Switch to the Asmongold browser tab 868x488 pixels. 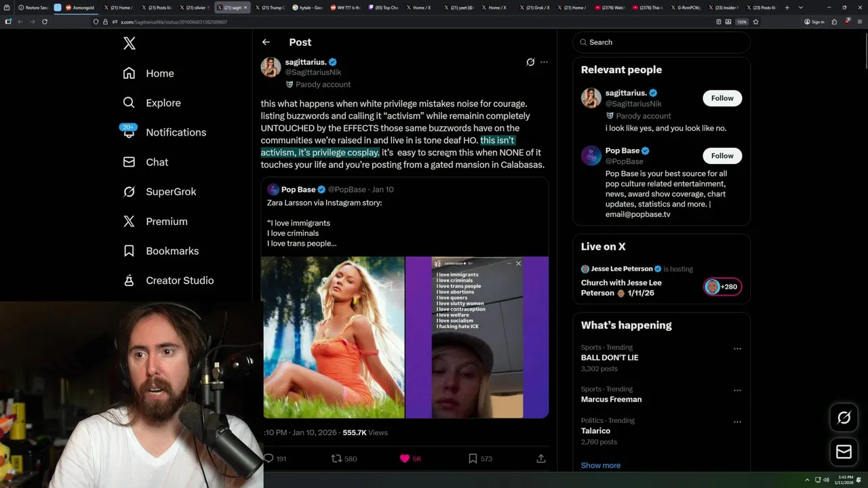(80, 7)
